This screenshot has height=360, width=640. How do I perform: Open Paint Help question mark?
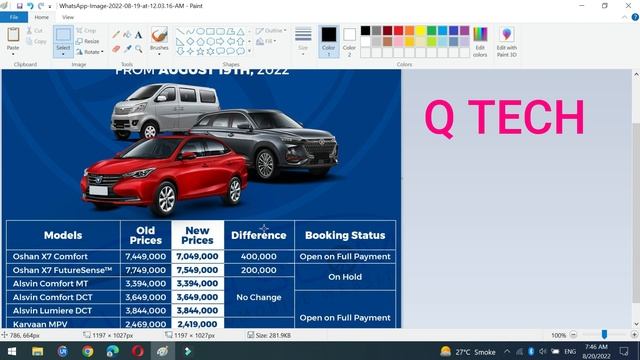point(635,17)
